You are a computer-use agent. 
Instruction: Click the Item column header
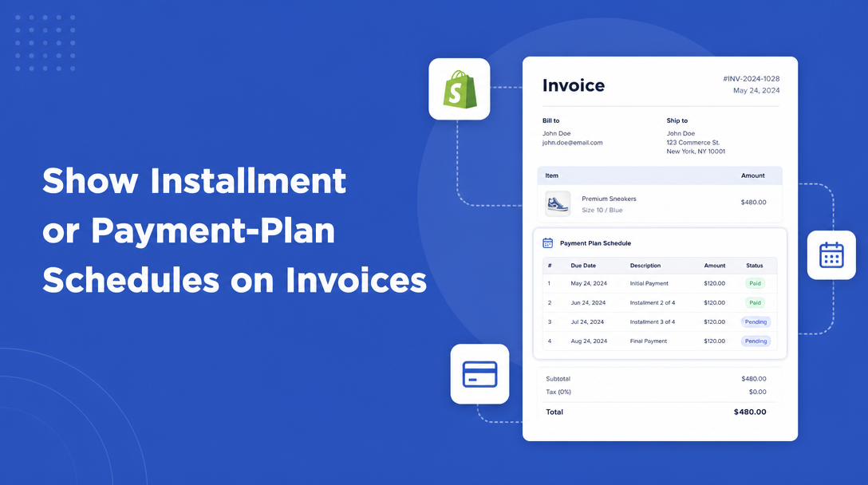coord(552,175)
